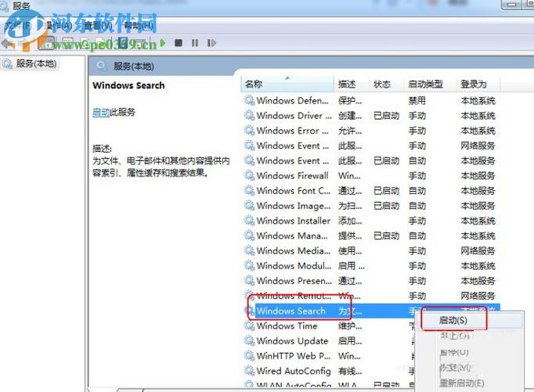The height and width of the screenshot is (392, 534).
Task: Click the gear icon beside Windows Media...
Action: coord(249,251)
